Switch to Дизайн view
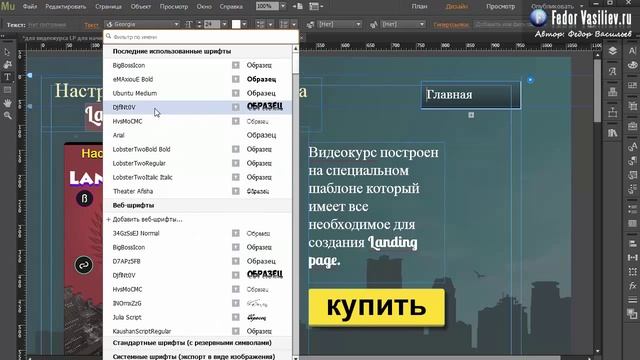The image size is (640, 360). click(457, 7)
